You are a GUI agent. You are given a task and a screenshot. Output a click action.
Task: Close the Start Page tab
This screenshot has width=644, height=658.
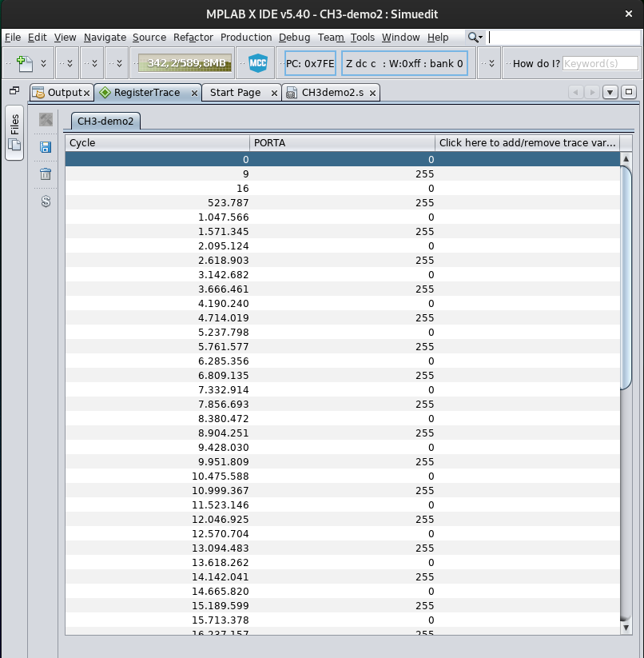click(x=274, y=94)
